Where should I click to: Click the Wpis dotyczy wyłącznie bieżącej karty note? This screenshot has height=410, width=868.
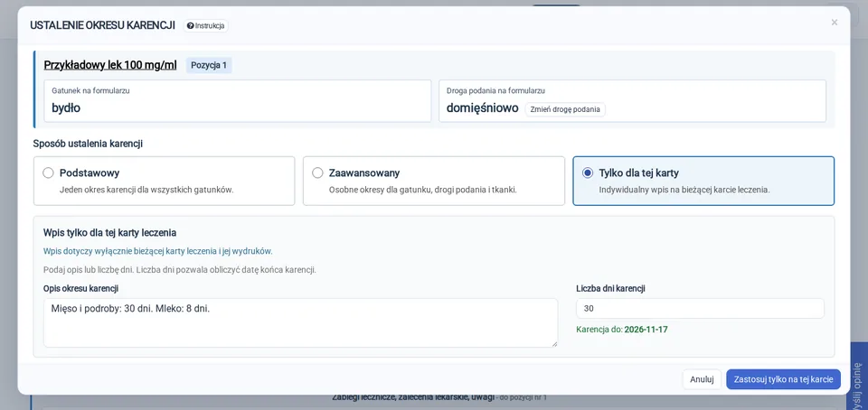tap(157, 251)
